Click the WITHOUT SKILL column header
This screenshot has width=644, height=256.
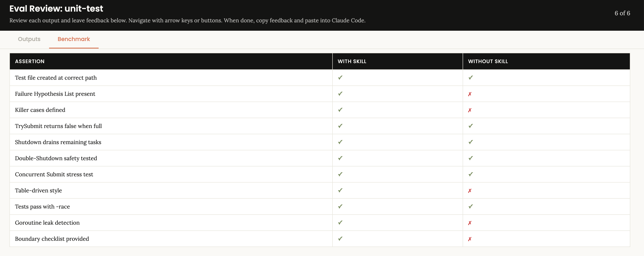[x=488, y=61]
